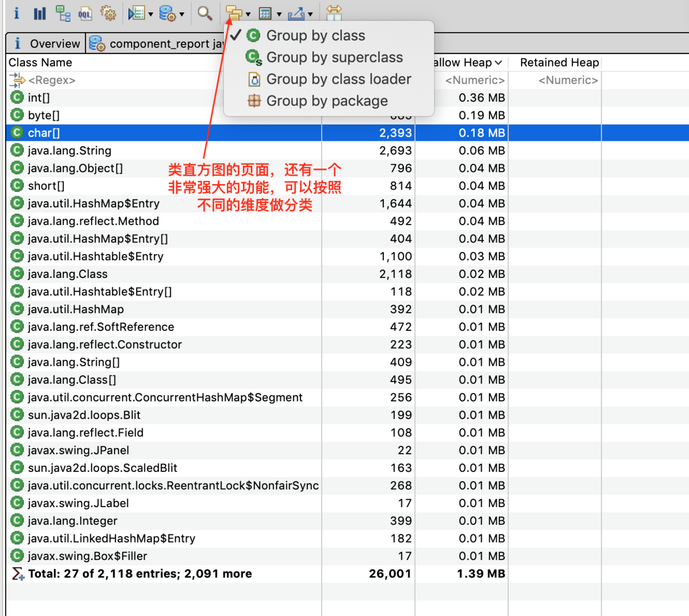Select the ReentrantLock$NonfairSync row
This screenshot has height=616, width=689.
click(348, 485)
